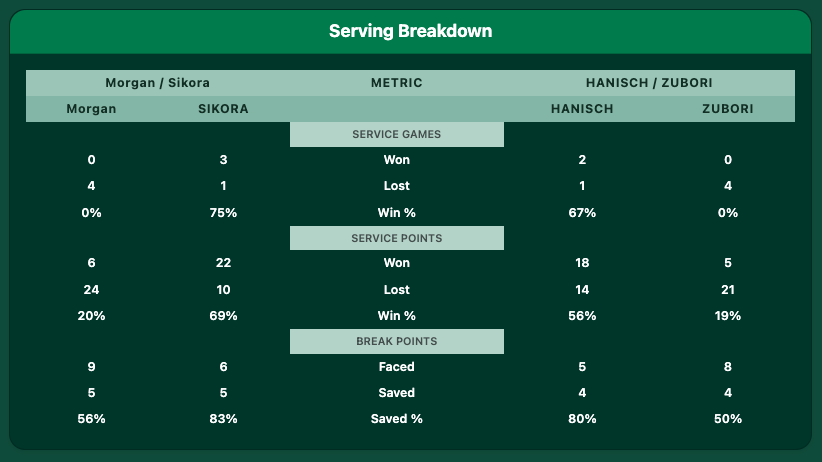
Task: Select the SIKORA player column header
Action: coord(223,109)
